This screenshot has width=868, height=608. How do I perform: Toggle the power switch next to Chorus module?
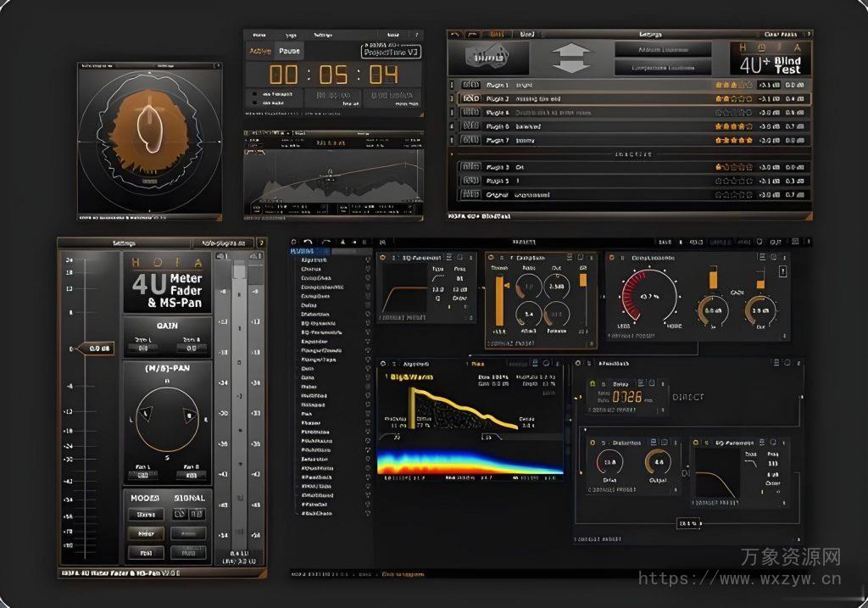point(367,269)
